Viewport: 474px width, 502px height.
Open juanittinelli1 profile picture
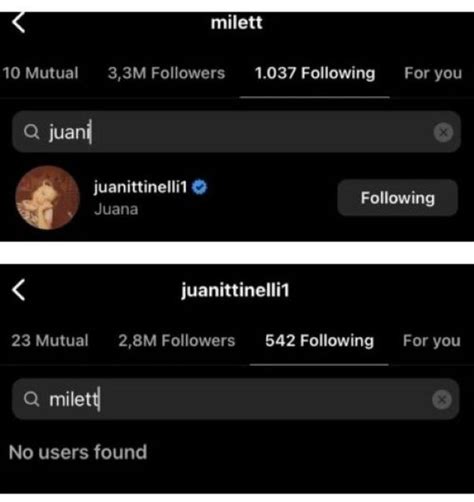(x=48, y=198)
